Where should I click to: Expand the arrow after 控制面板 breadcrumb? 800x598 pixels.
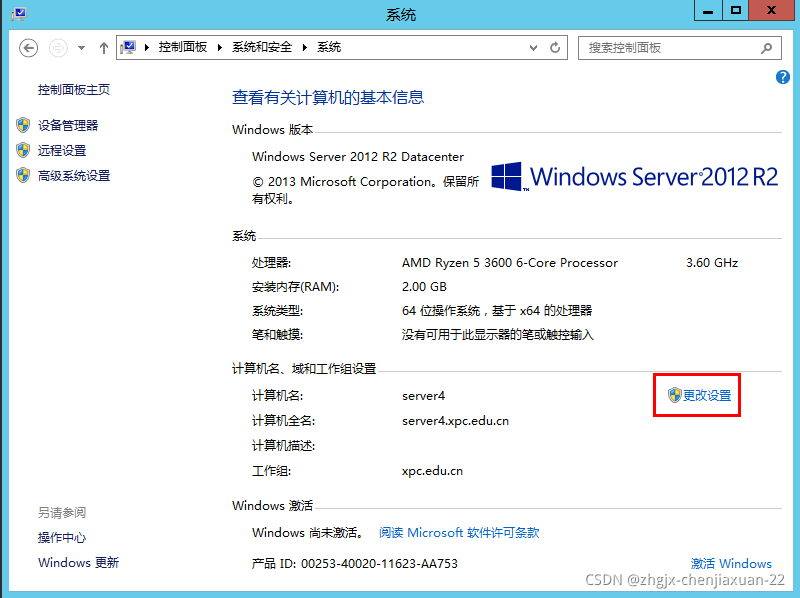coord(220,47)
